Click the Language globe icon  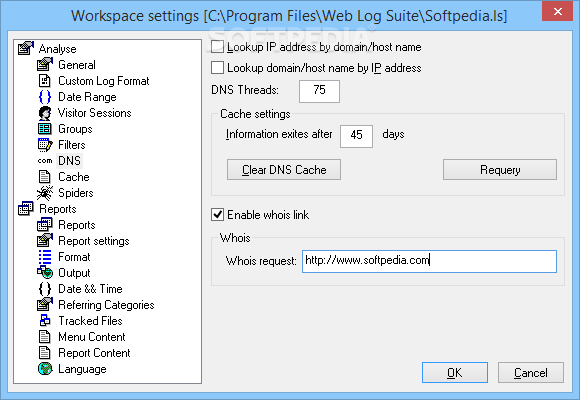pos(45,369)
